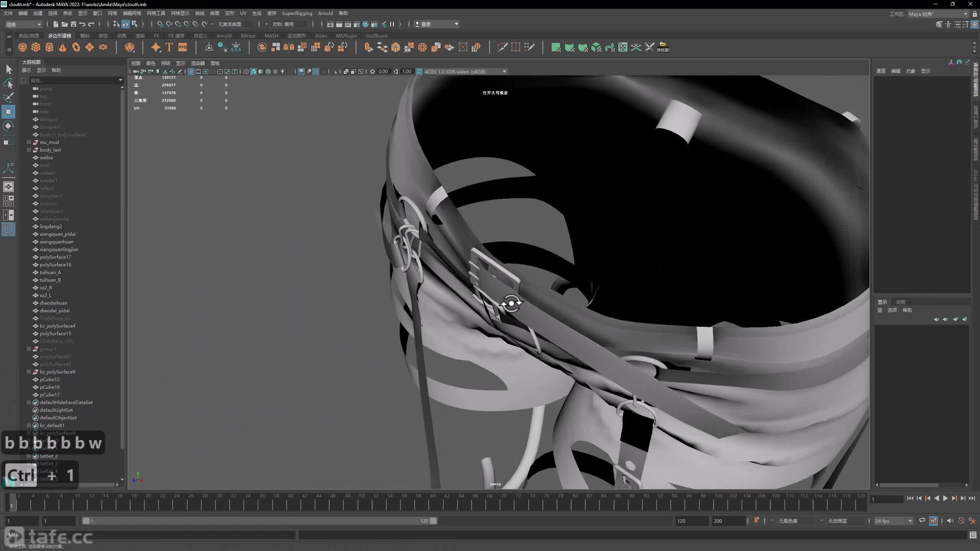The width and height of the screenshot is (980, 551).
Task: Click the Redo icon in status line
Action: pyautogui.click(x=91, y=24)
